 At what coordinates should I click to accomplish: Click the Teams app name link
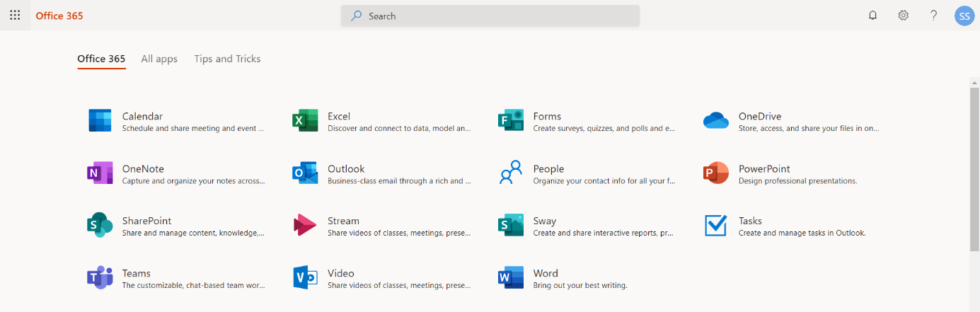(137, 273)
